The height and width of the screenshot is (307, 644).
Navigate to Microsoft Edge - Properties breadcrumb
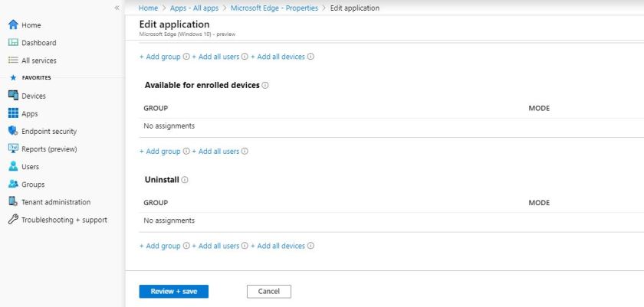[x=274, y=8]
